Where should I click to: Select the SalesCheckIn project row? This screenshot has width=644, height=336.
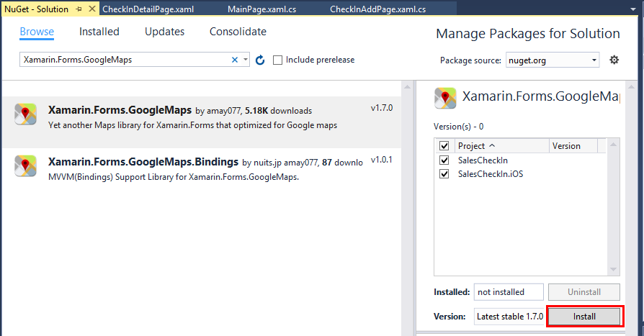tap(520, 160)
